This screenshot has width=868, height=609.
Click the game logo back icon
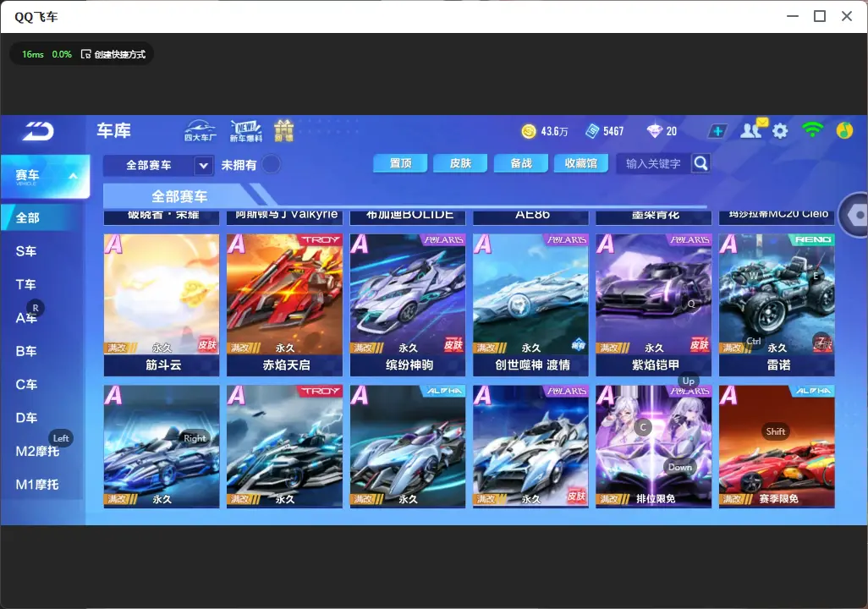pos(38,131)
